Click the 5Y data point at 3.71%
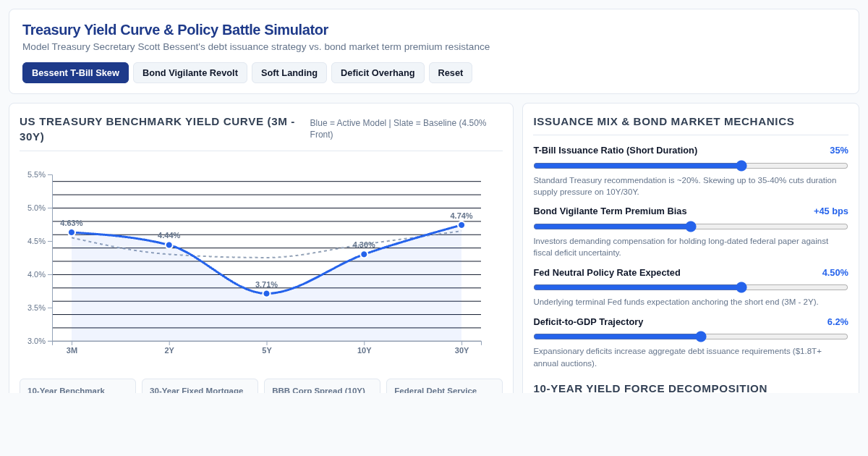The width and height of the screenshot is (868, 456). (267, 293)
